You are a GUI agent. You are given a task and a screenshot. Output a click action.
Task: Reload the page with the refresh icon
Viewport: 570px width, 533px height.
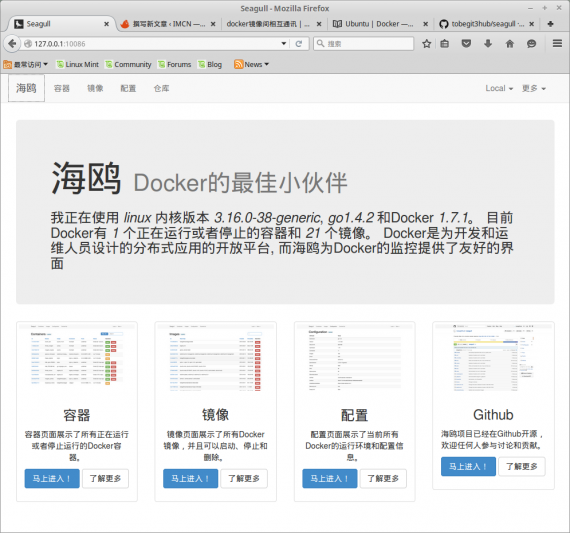point(299,44)
